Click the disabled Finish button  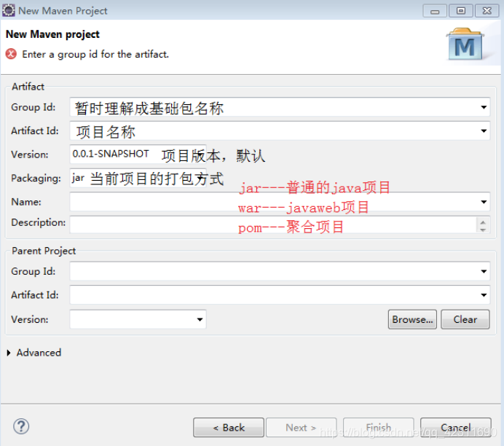pos(378,427)
